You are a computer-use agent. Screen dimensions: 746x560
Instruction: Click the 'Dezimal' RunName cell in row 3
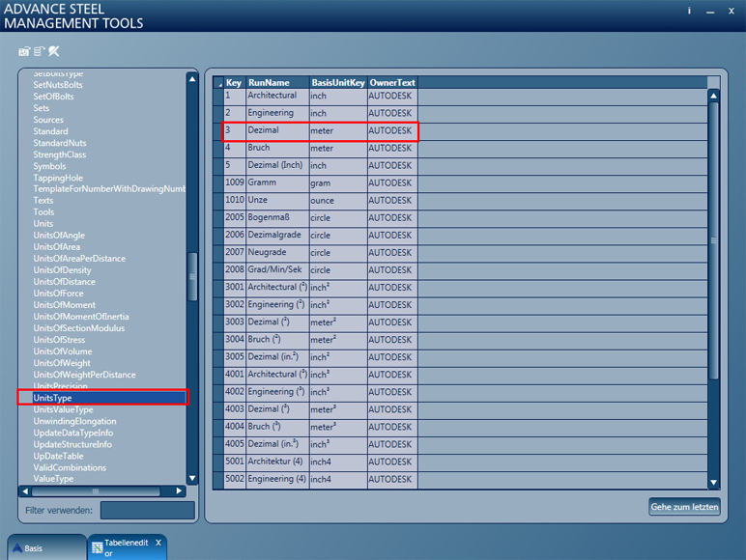point(277,130)
